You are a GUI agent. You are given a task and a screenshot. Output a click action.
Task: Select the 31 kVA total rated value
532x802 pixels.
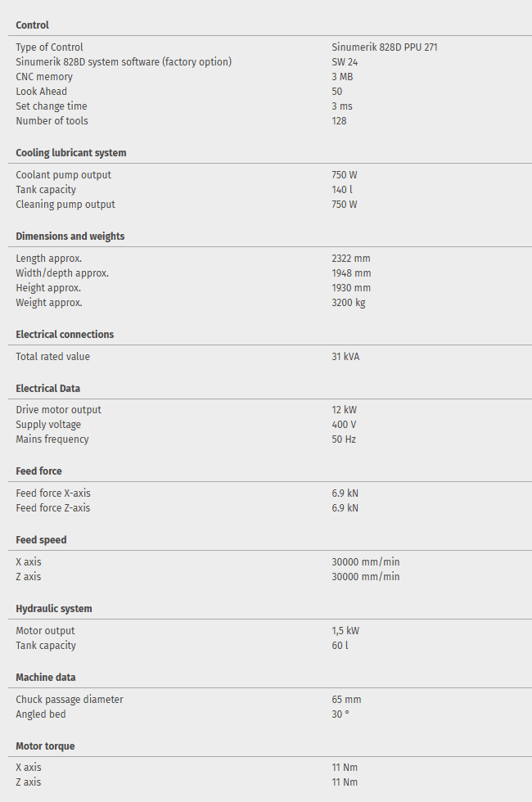pyautogui.click(x=345, y=357)
